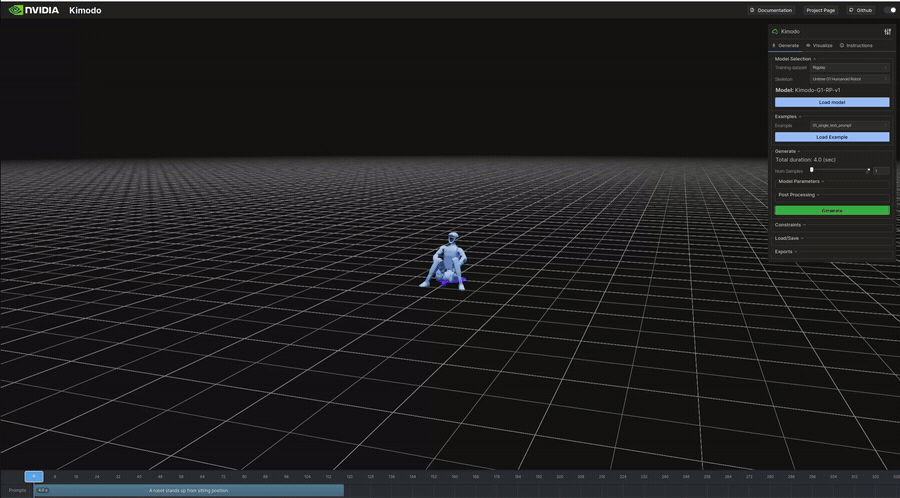Adjust the Num Samples slider
Image resolution: width=900 pixels, height=498 pixels.
pyautogui.click(x=840, y=170)
